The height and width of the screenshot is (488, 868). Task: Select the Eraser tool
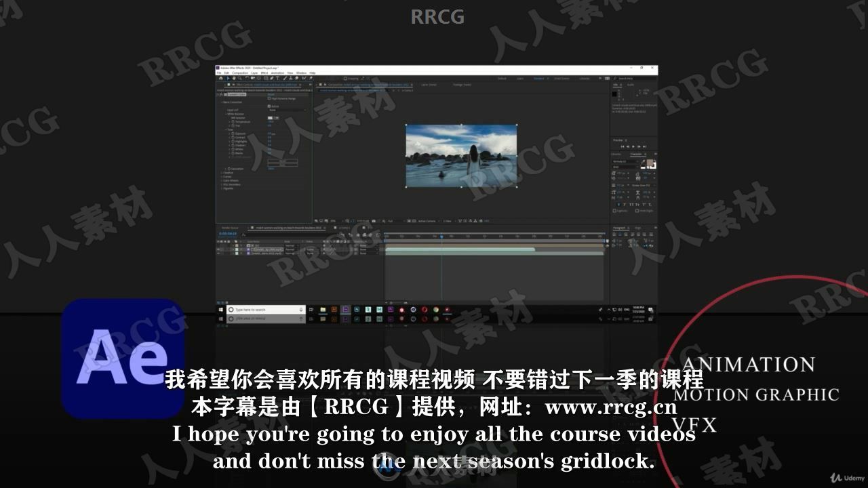pos(296,78)
